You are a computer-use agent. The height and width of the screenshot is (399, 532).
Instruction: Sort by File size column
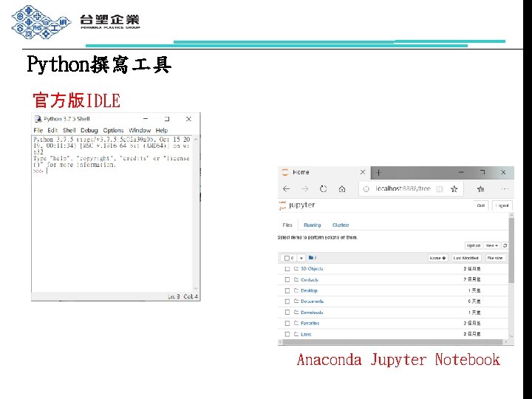pyautogui.click(x=494, y=258)
